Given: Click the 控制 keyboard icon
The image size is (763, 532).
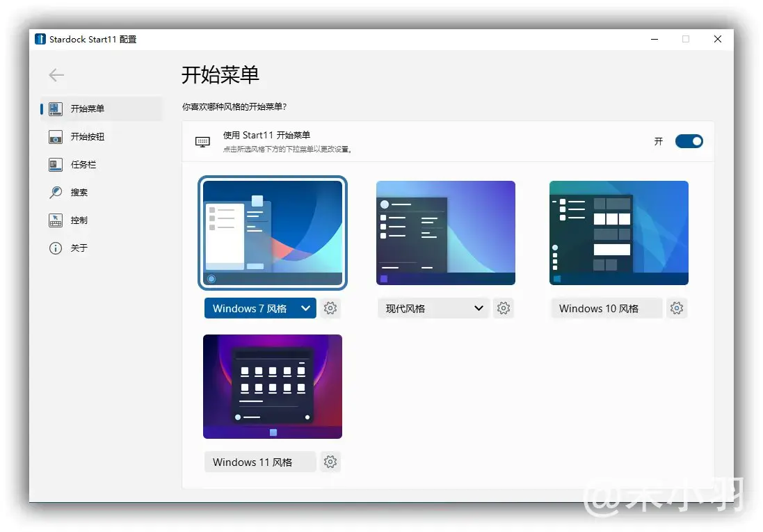Looking at the screenshot, I should [x=56, y=220].
